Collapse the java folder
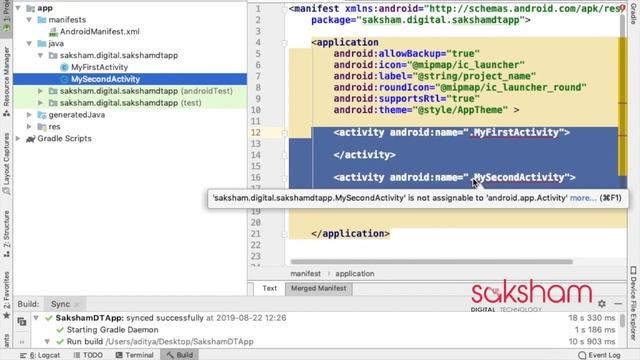Viewport: 640px width, 360px height. (x=29, y=43)
